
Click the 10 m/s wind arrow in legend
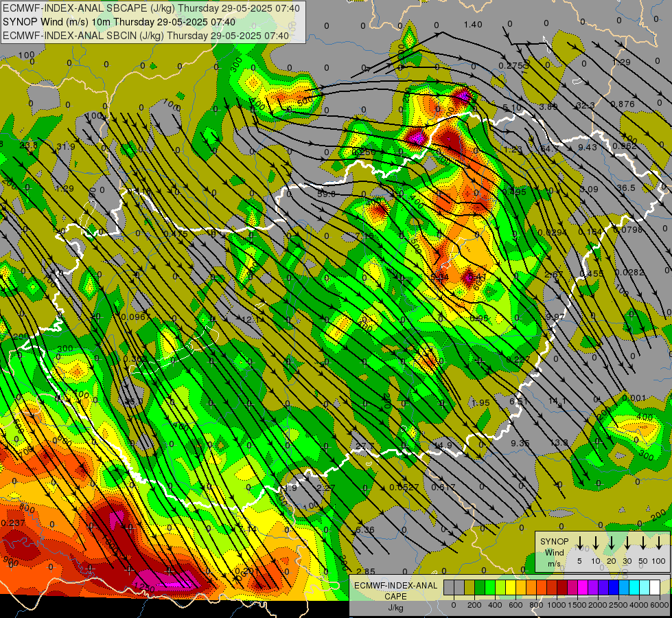(595, 543)
